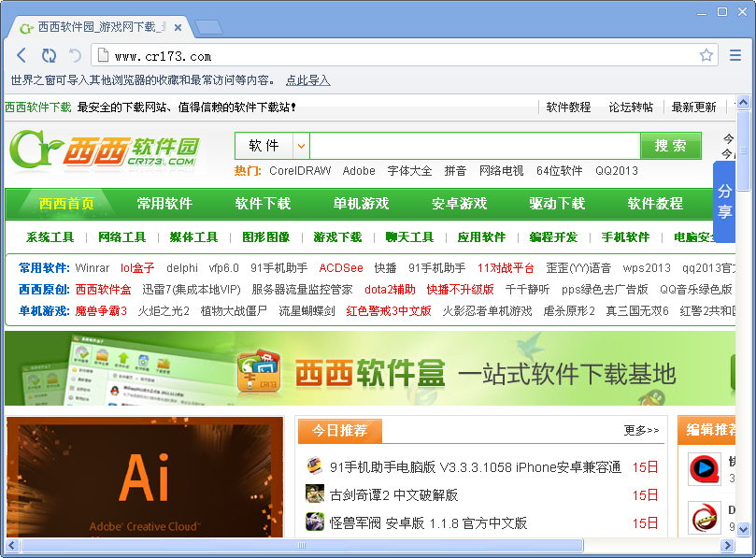This screenshot has height=558, width=756.
Task: Open the red swirl app icon in 编辑推荐
Action: pos(705,519)
